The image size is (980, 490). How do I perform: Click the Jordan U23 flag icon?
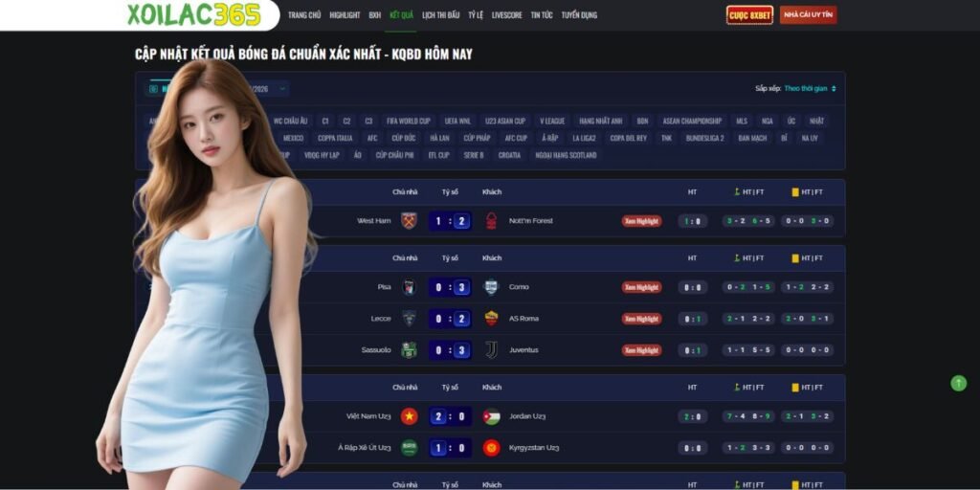tap(491, 416)
